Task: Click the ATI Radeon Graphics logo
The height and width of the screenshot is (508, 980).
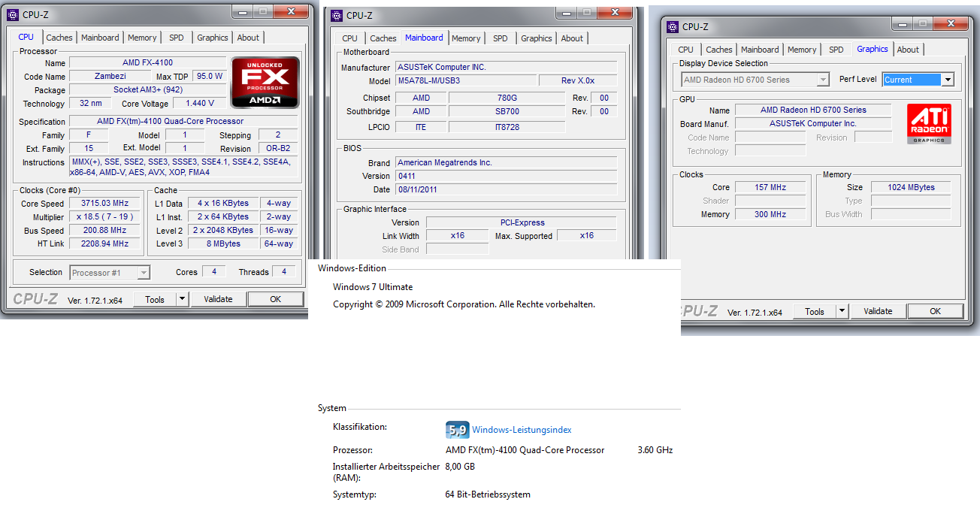Action: [930, 123]
